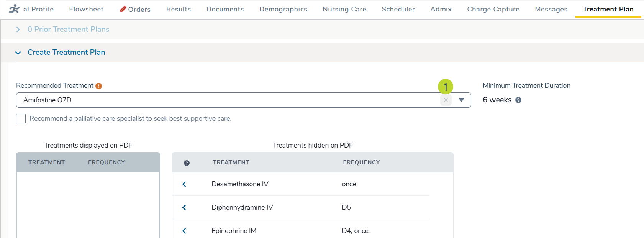Switch to the Flowsheet tab
Screen dimensions: 644x238
click(86, 9)
